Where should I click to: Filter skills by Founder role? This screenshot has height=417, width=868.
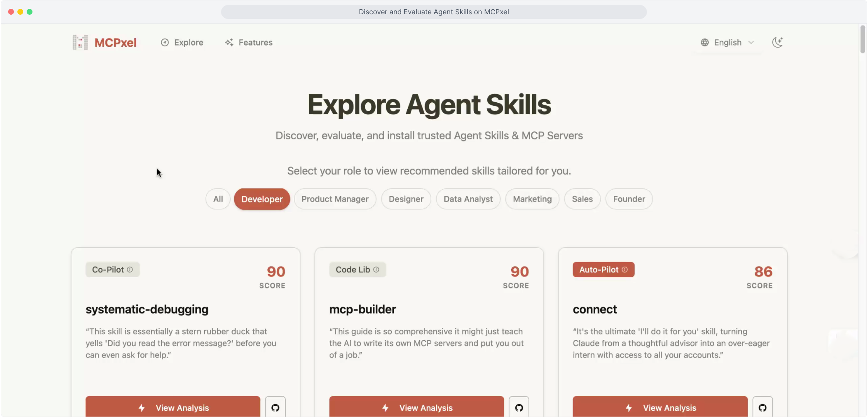click(629, 199)
